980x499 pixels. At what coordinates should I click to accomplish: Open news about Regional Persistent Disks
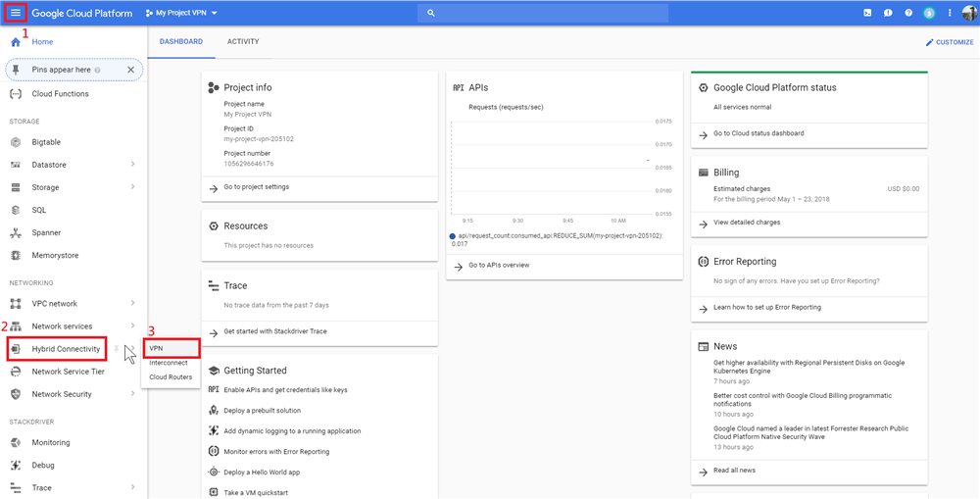(808, 367)
